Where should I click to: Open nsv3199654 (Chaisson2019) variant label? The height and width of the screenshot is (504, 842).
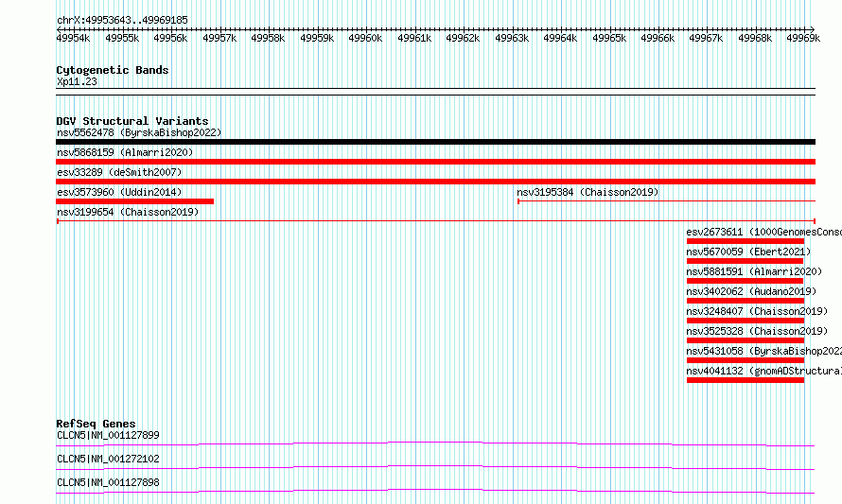128,212
